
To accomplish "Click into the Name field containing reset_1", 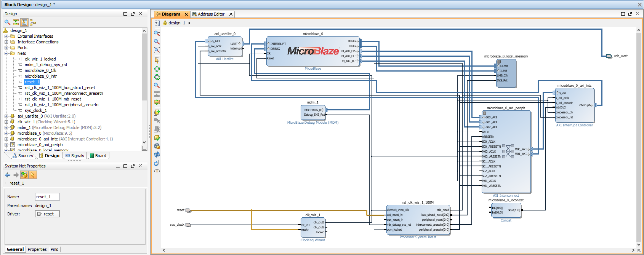I will pyautogui.click(x=48, y=197).
